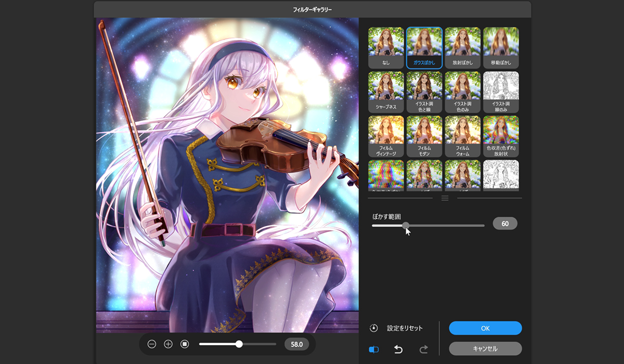Click the fit-to-view square icon

coord(185,344)
